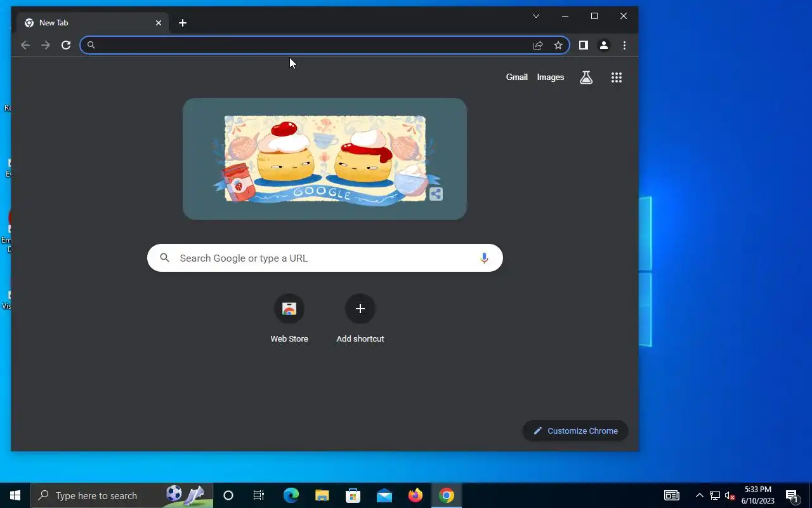Open the Web Store shortcut
This screenshot has width=812, height=508.
click(x=289, y=319)
